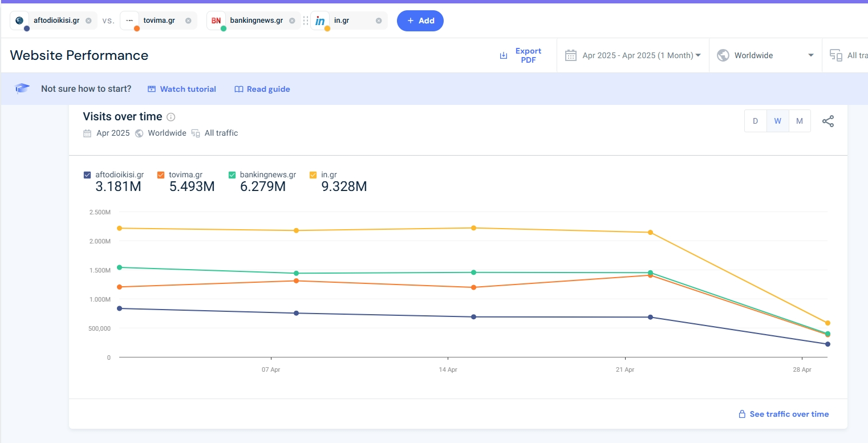Viewport: 868px width, 443px height.
Task: Remove tovima.gr site chip
Action: point(188,21)
